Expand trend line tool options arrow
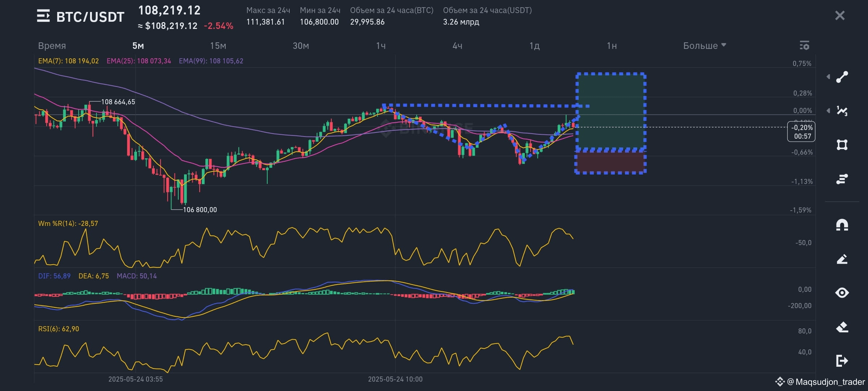 [828, 77]
